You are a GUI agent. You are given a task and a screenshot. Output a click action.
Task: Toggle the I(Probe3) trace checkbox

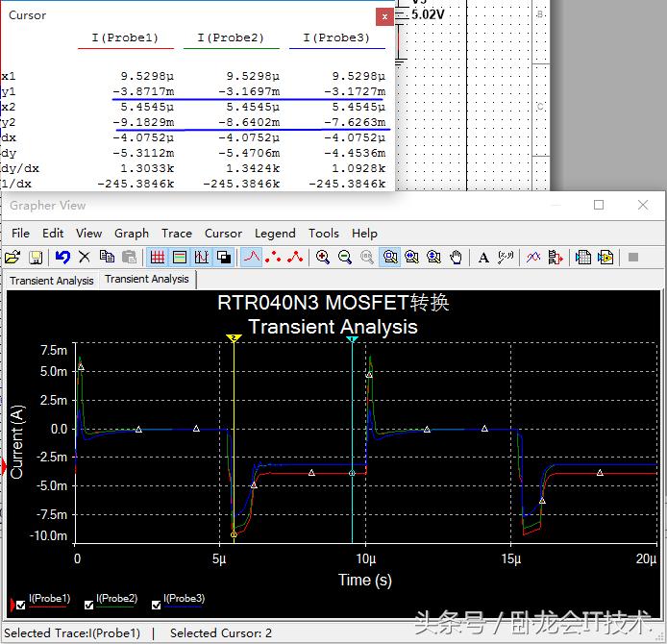point(157,604)
